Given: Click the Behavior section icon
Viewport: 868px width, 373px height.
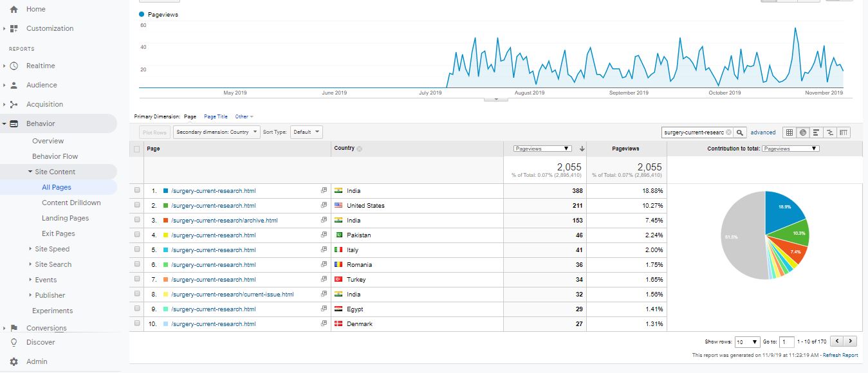Looking at the screenshot, I should (14, 123).
